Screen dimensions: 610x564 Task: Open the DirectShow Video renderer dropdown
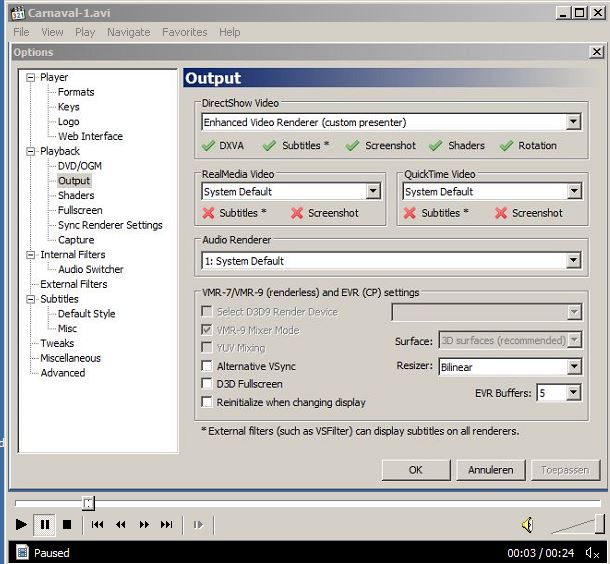tap(573, 122)
